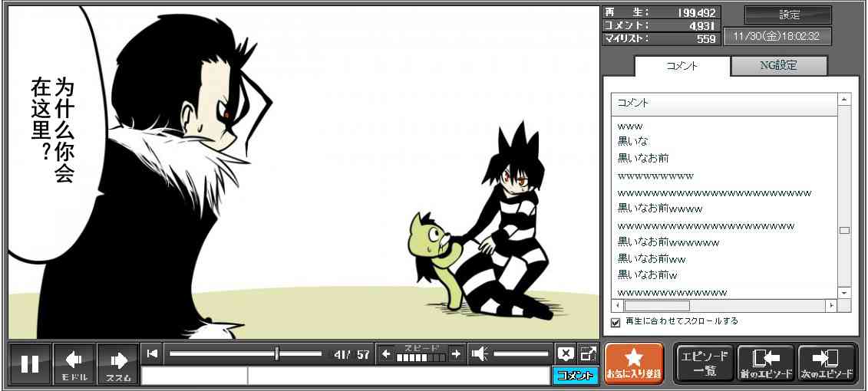
Task: Decrease playback speed with left arrow
Action: click(x=386, y=354)
